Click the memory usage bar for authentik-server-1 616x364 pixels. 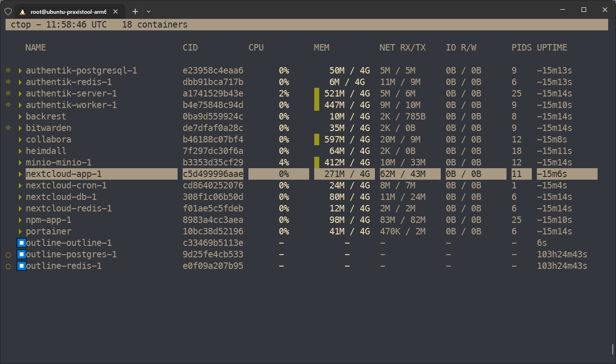(x=317, y=94)
